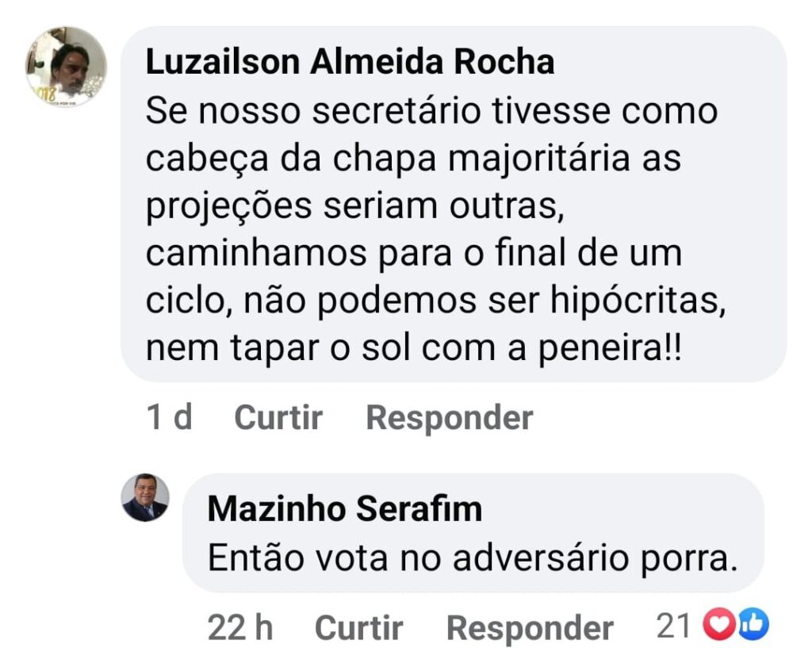Click the name Luzailson Almeida Rocha

tap(350, 63)
